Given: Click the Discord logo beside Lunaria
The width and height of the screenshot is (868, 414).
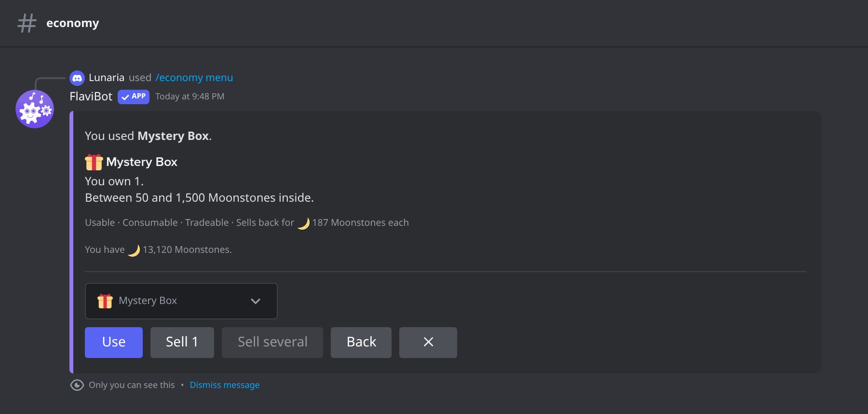Looking at the screenshot, I should pos(77,78).
